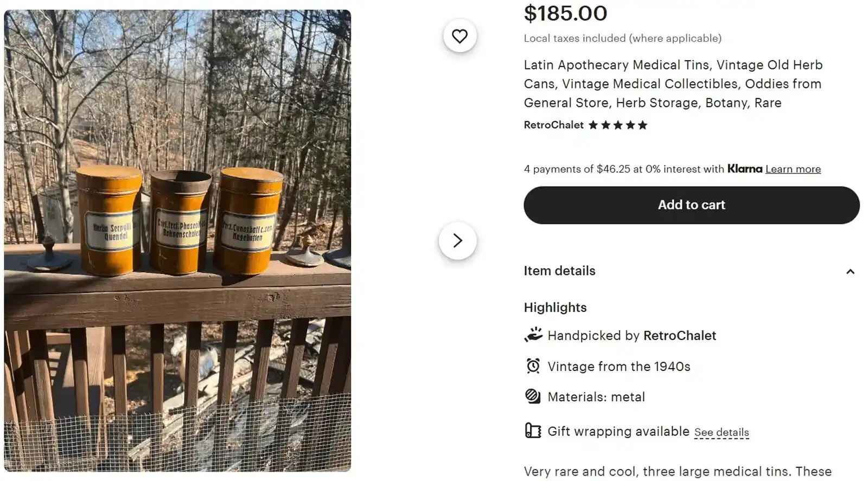Click the heart icon to favorite this listing
868x481 pixels.
pyautogui.click(x=459, y=36)
